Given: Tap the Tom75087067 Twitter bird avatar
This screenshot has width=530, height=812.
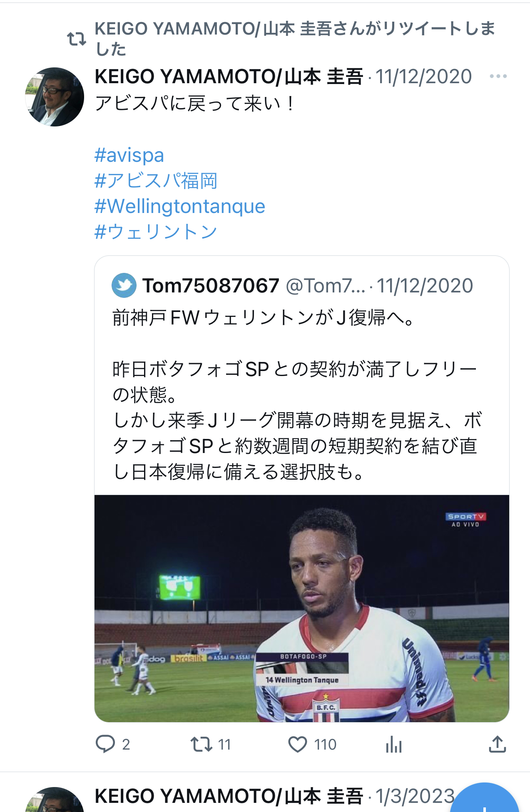Looking at the screenshot, I should [x=124, y=285].
